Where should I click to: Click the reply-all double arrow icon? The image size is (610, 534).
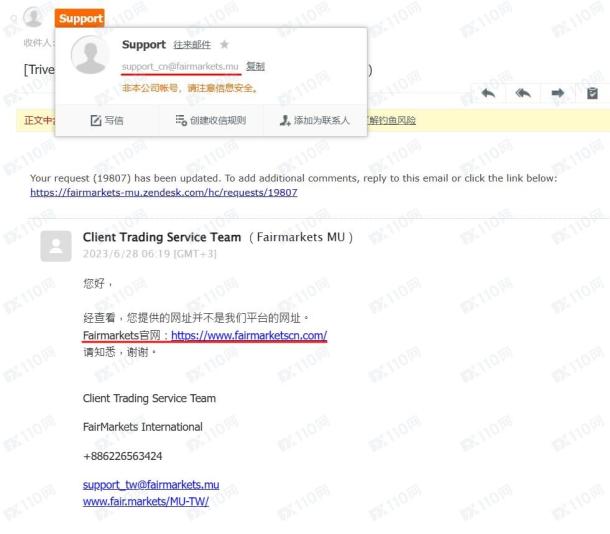(523, 93)
